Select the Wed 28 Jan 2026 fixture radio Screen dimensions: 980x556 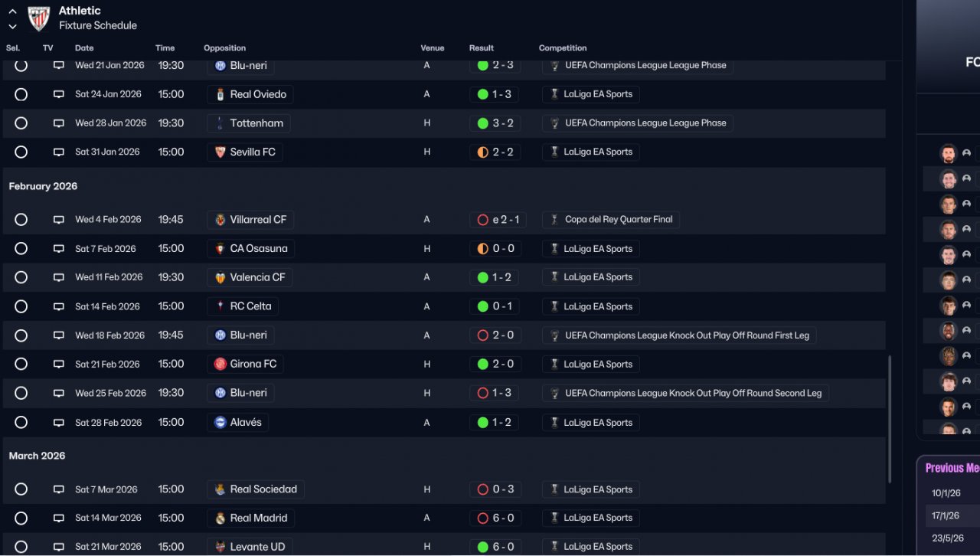(x=21, y=123)
